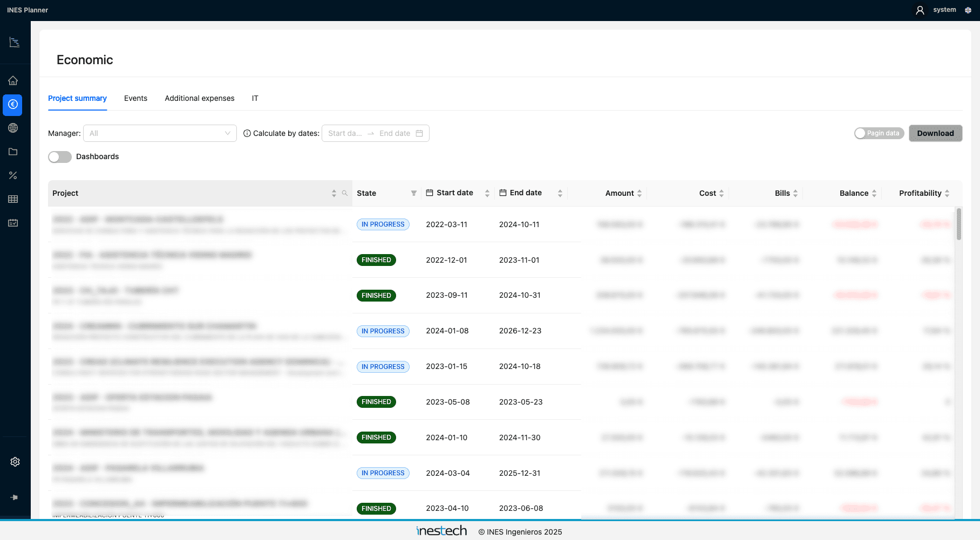The height and width of the screenshot is (540, 980).
Task: Click the Economic page heading
Action: click(x=85, y=60)
